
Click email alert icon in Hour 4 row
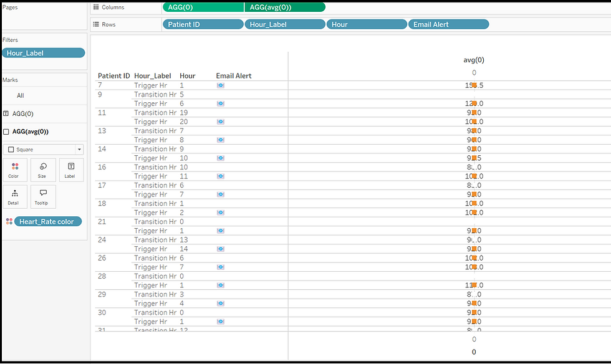(221, 304)
